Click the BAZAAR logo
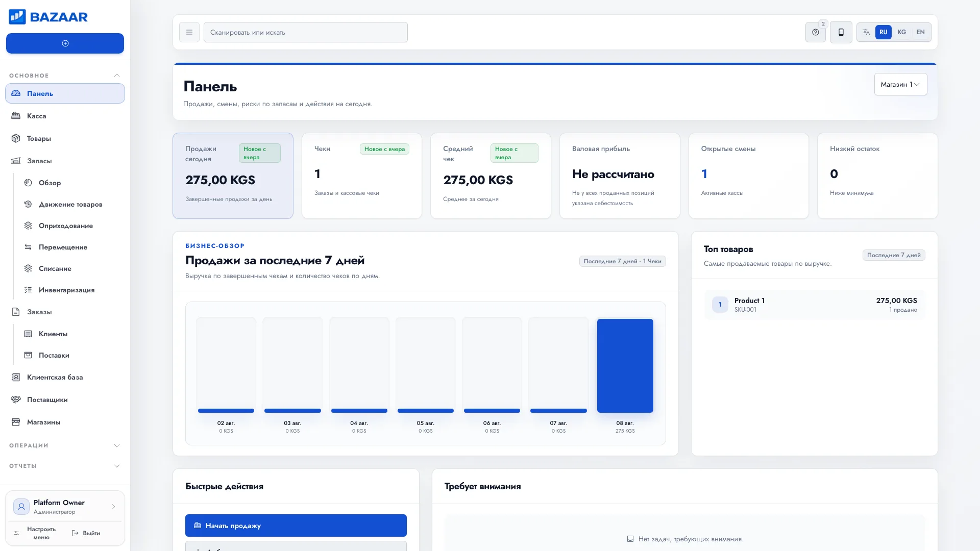980x551 pixels. pos(48,17)
